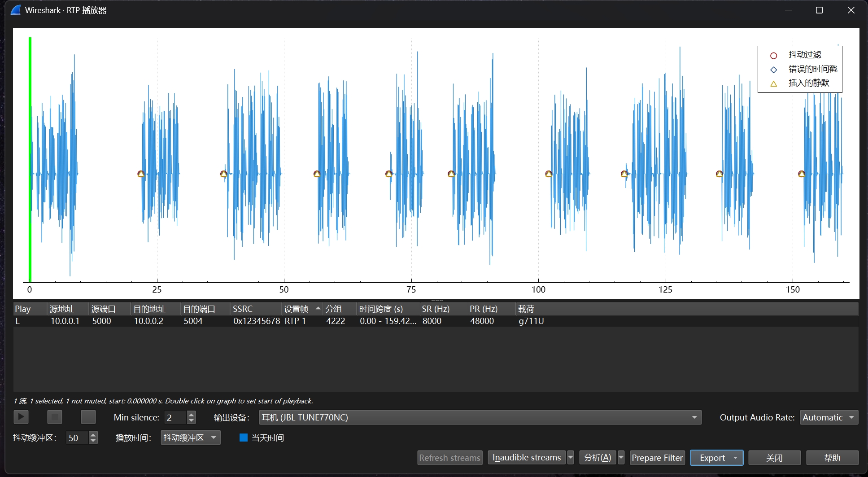This screenshot has width=868, height=477.
Task: Click the Stop playback button
Action: pos(55,417)
